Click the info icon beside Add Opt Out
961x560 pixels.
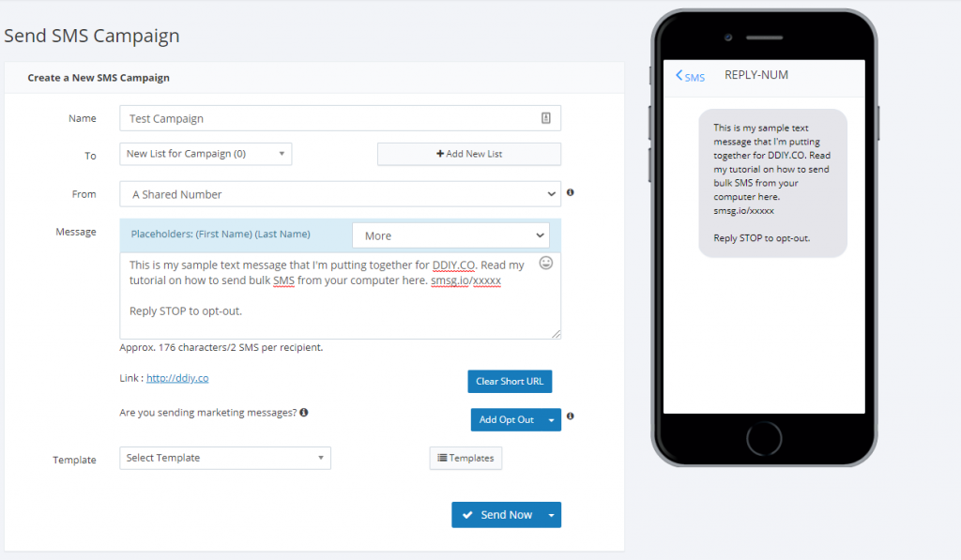(x=571, y=416)
